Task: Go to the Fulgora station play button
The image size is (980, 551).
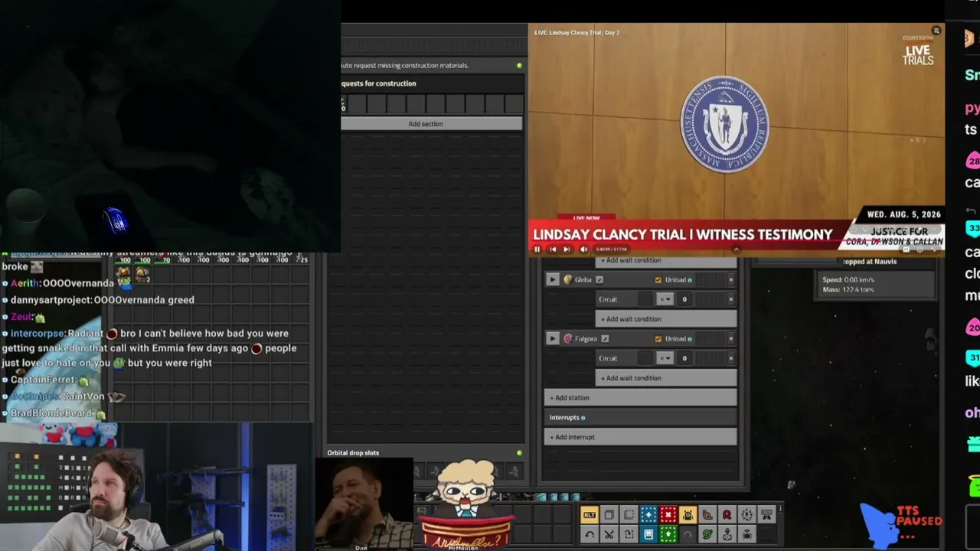Action: point(553,338)
